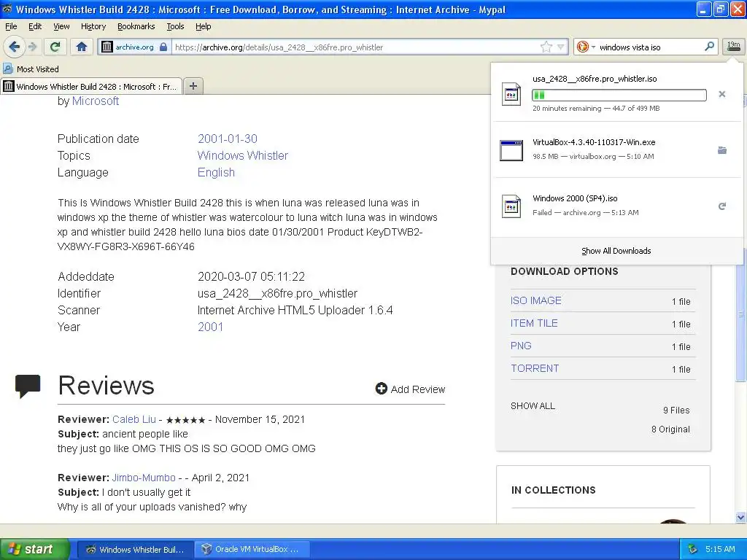Open the Microsoft author link

click(96, 101)
